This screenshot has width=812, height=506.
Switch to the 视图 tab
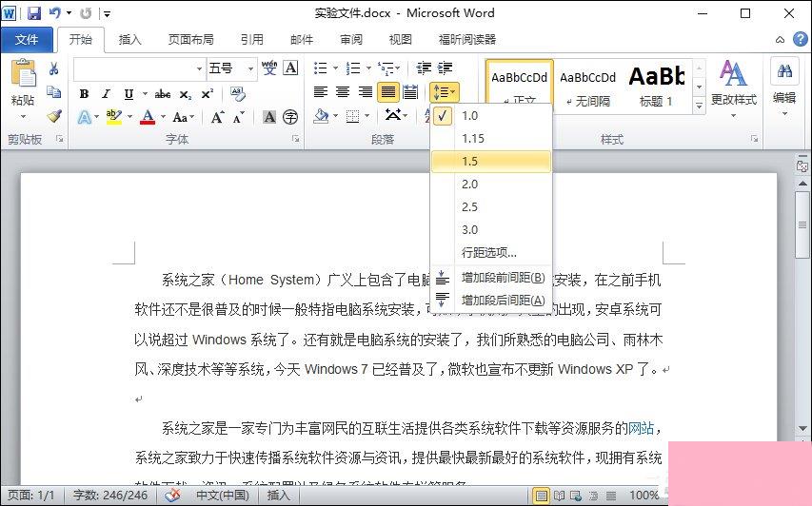pos(400,39)
